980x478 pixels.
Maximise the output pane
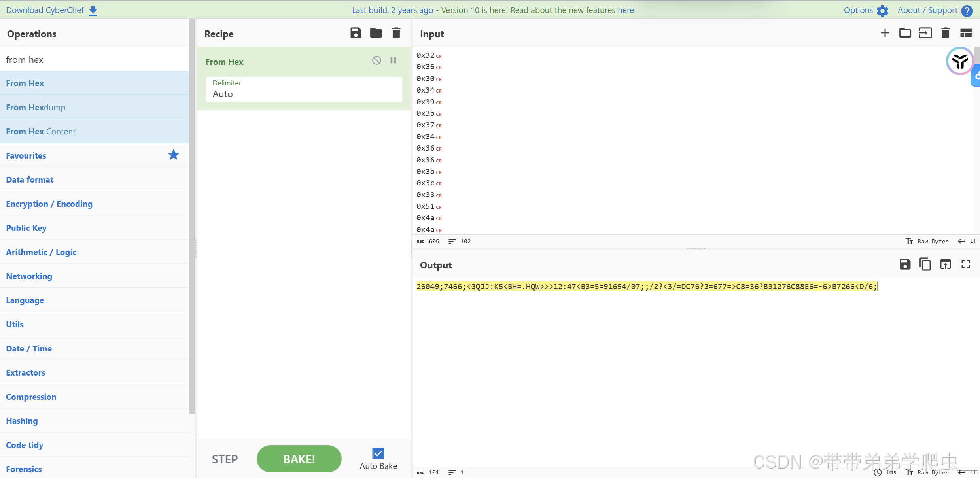pos(966,264)
